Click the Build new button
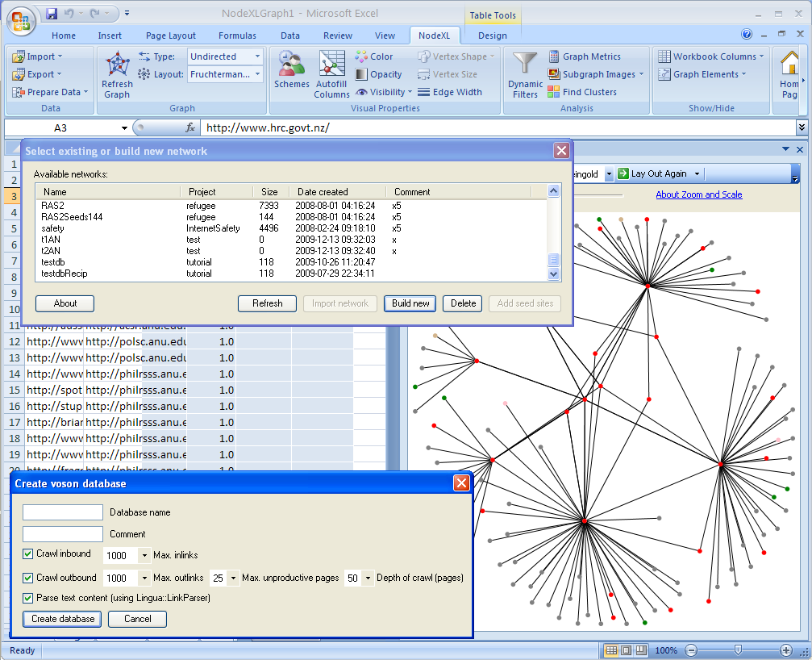This screenshot has width=812, height=660. tap(410, 303)
